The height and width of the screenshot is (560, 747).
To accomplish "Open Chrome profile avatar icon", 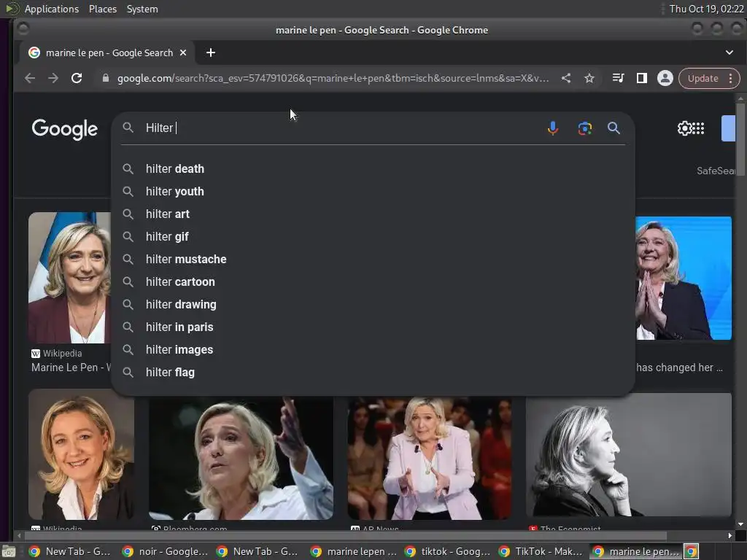I will point(665,78).
